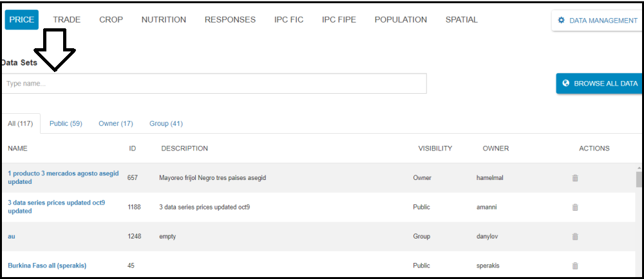
Task: Click the NAME column header
Action: point(17,148)
